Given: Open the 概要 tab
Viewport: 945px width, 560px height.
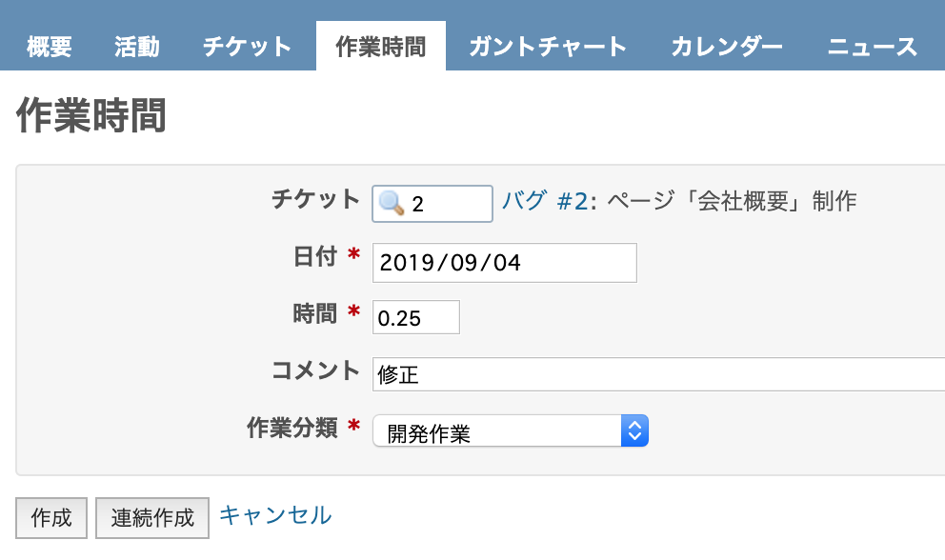Looking at the screenshot, I should click(x=50, y=47).
